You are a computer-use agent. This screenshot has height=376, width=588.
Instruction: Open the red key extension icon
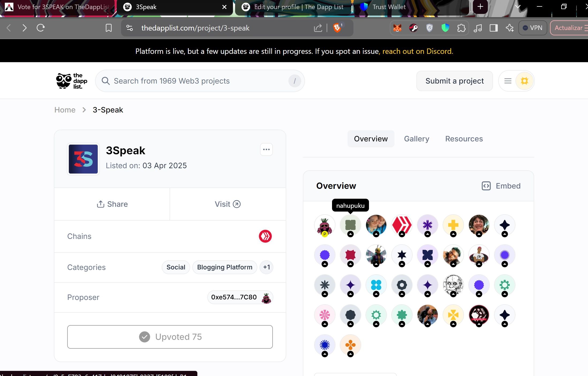tap(413, 28)
